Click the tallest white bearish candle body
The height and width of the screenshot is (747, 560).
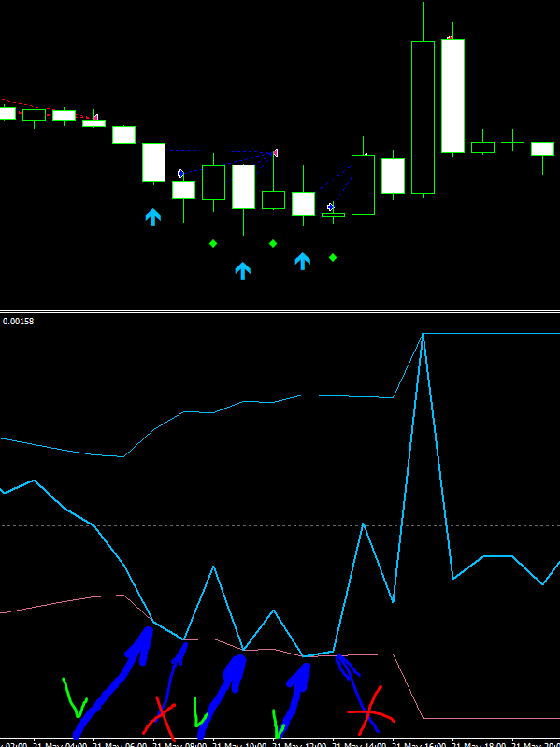coord(452,96)
